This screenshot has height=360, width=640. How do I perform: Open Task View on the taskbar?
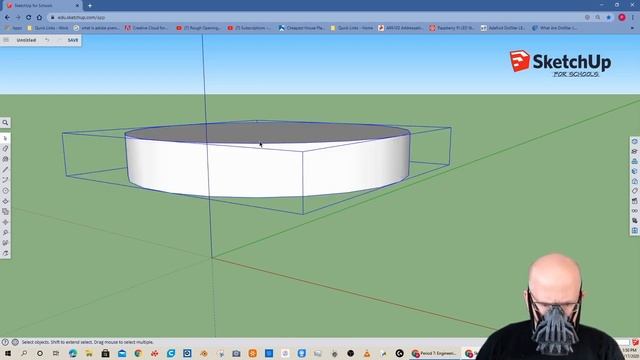click(x=56, y=353)
